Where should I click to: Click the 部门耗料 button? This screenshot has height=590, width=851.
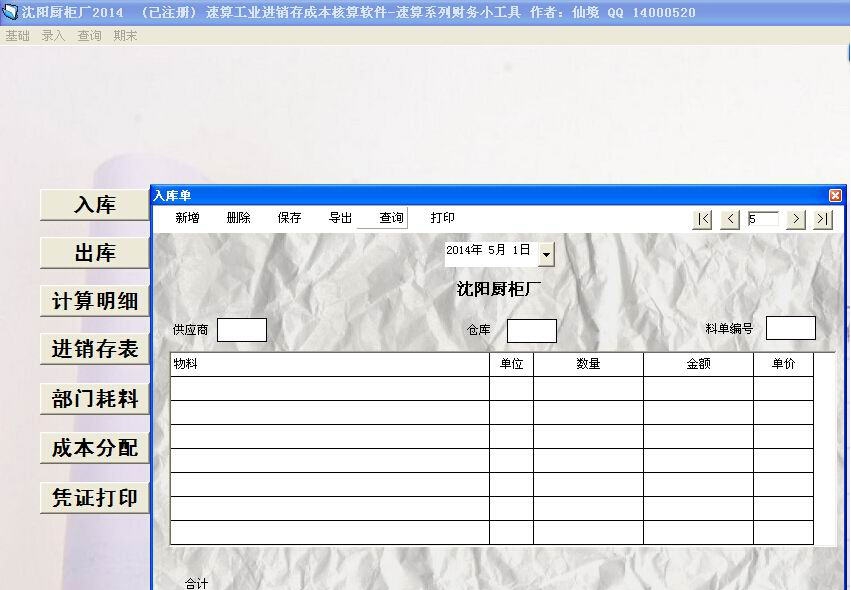pyautogui.click(x=94, y=399)
